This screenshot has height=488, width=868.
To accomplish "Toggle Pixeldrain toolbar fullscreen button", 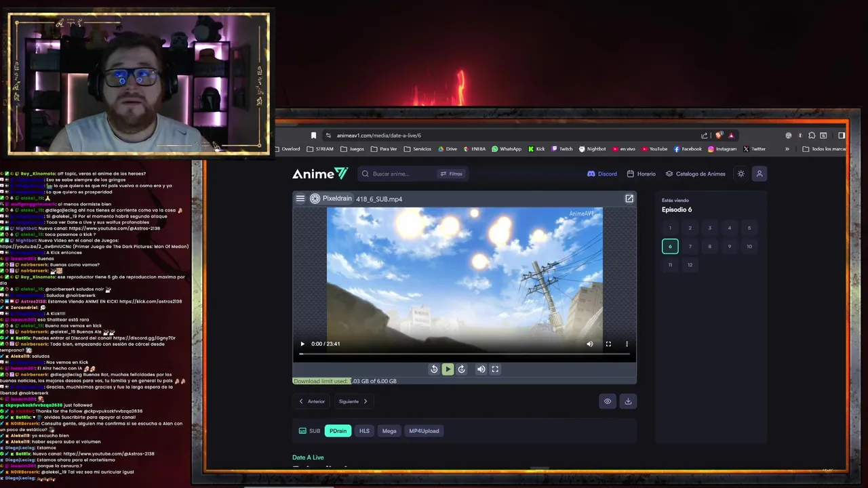I will [495, 369].
